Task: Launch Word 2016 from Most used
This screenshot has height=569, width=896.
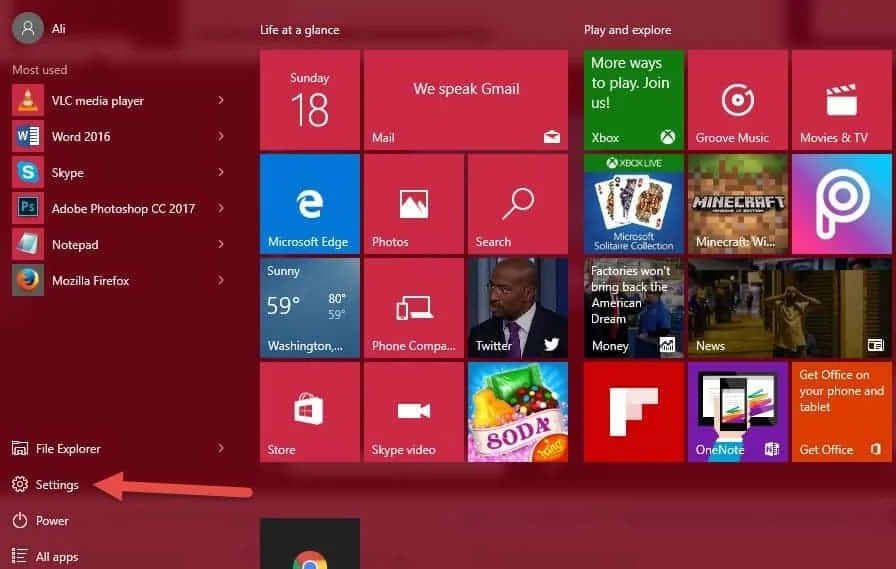Action: click(80, 136)
